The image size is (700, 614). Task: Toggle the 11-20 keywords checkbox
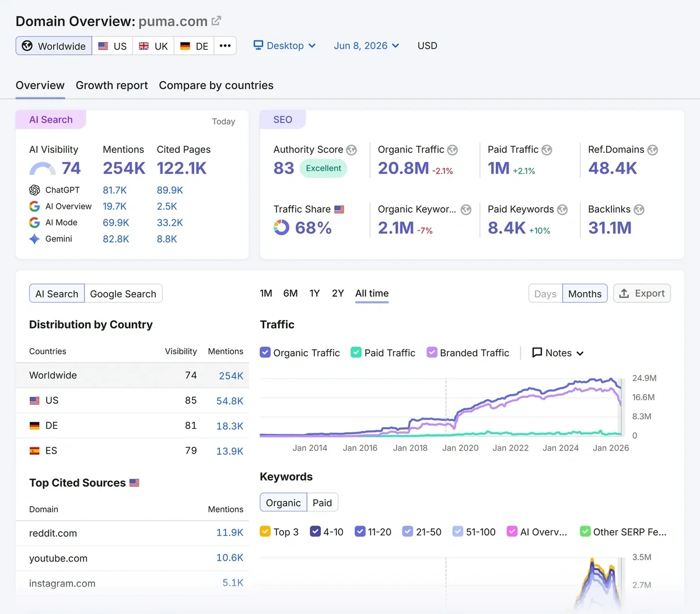pyautogui.click(x=360, y=531)
